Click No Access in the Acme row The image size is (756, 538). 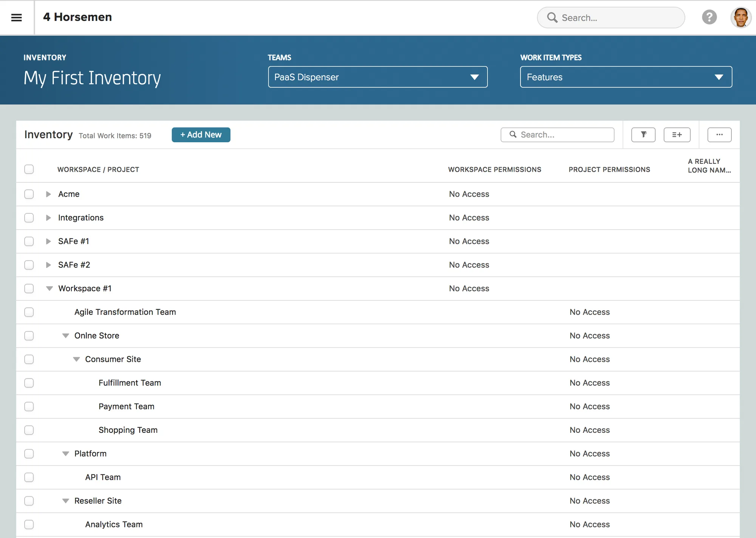pos(469,194)
